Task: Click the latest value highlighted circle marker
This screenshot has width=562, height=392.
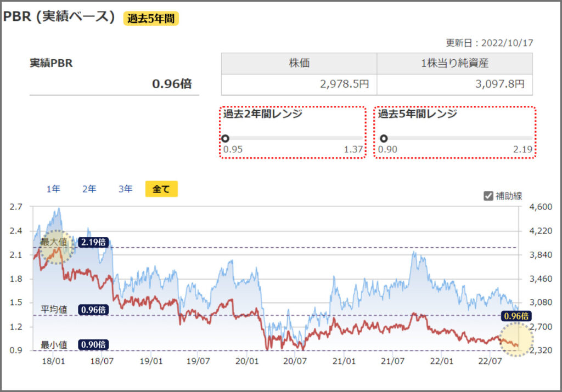Action: point(516,339)
